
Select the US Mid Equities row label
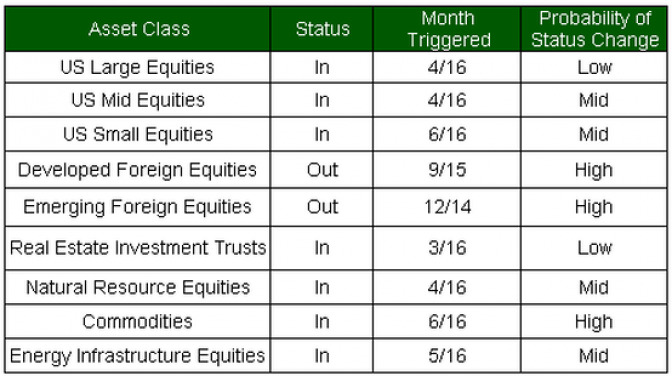click(x=138, y=100)
